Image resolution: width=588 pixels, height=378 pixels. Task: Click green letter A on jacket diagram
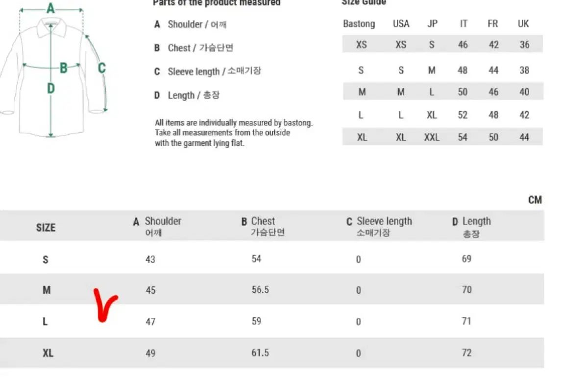coord(50,8)
